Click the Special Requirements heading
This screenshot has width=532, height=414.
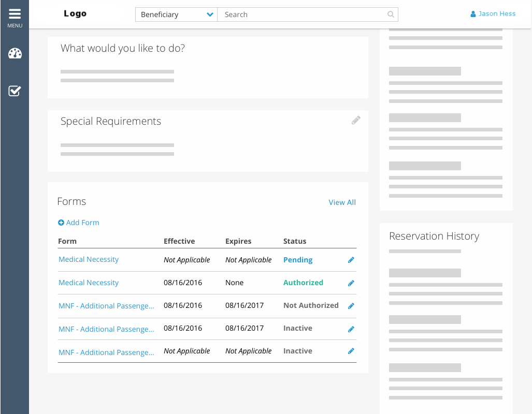[111, 122]
